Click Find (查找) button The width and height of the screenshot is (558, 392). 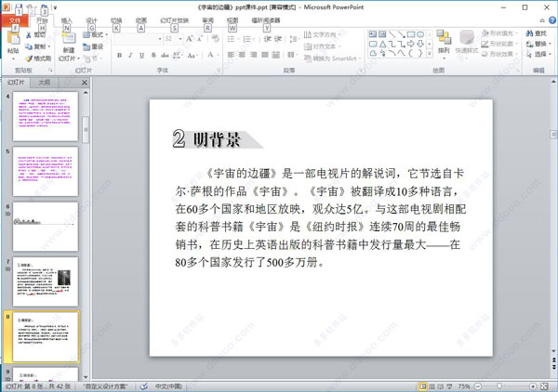(536, 33)
